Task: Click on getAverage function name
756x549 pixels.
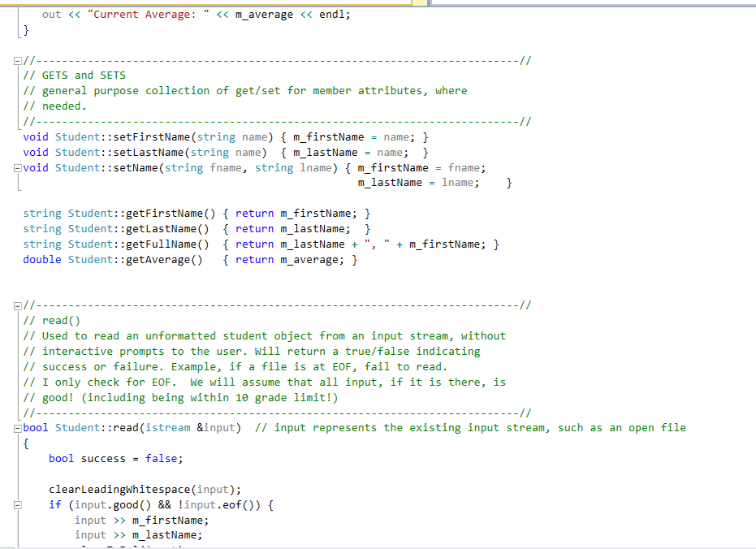Action: pyautogui.click(x=158, y=260)
